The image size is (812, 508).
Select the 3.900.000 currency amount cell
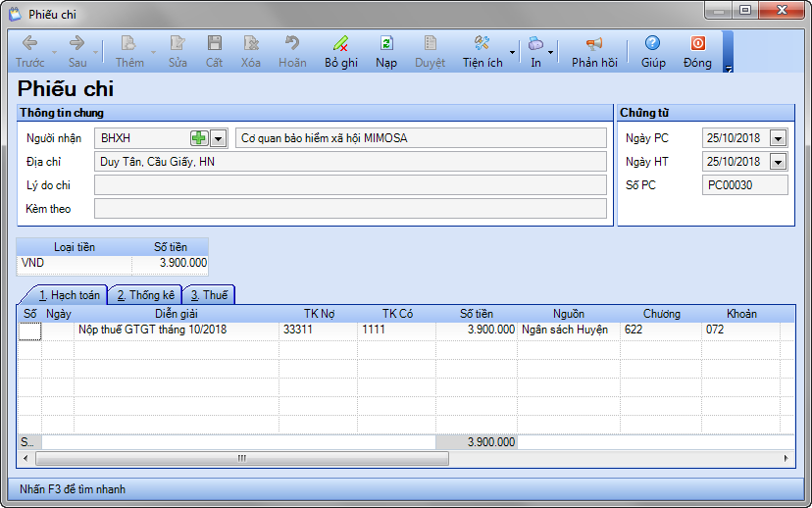pos(170,263)
